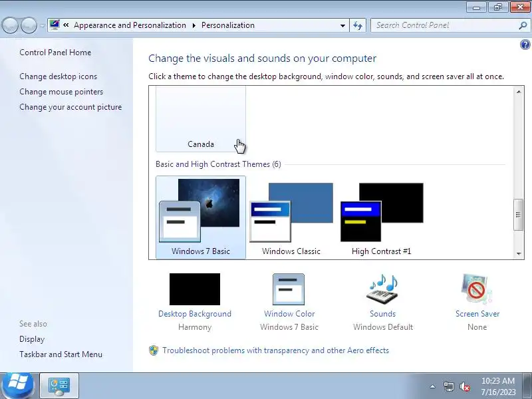Viewport: 532px width, 399px height.
Task: Click the muted volume speaker tray icon
Action: (x=464, y=386)
